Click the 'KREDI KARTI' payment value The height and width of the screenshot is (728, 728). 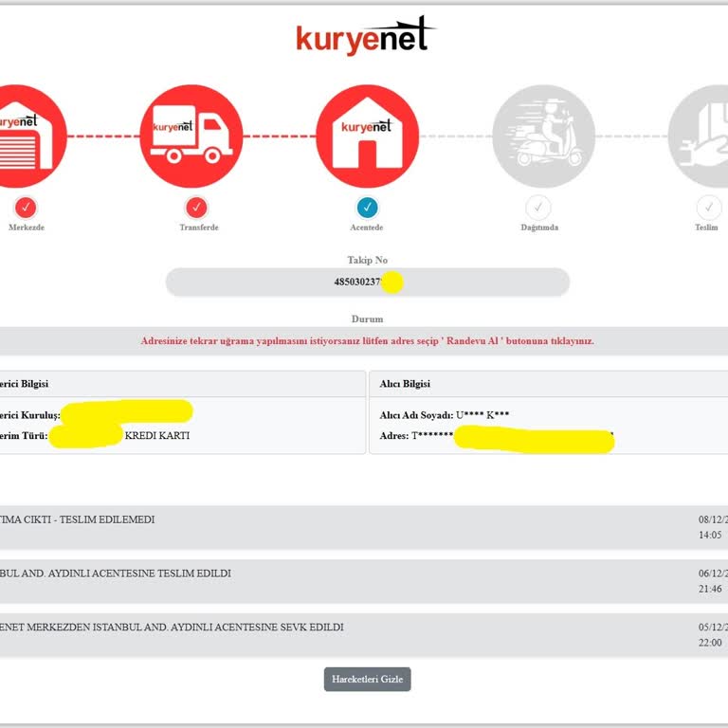point(157,435)
